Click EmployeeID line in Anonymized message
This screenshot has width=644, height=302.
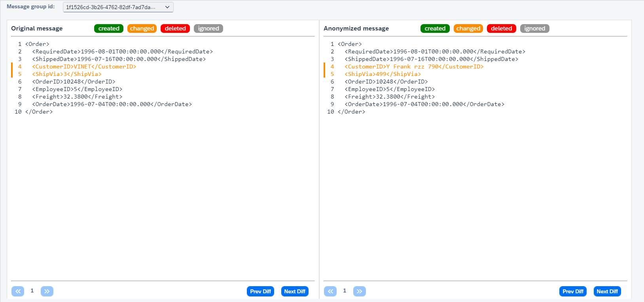tap(390, 89)
